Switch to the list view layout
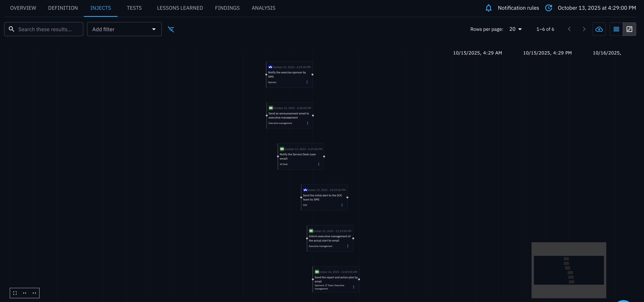Screen dimensions: 644x302 coord(616,29)
